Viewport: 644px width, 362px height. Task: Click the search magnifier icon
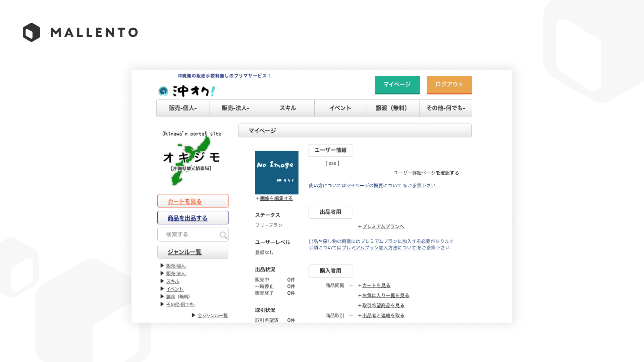pos(223,235)
